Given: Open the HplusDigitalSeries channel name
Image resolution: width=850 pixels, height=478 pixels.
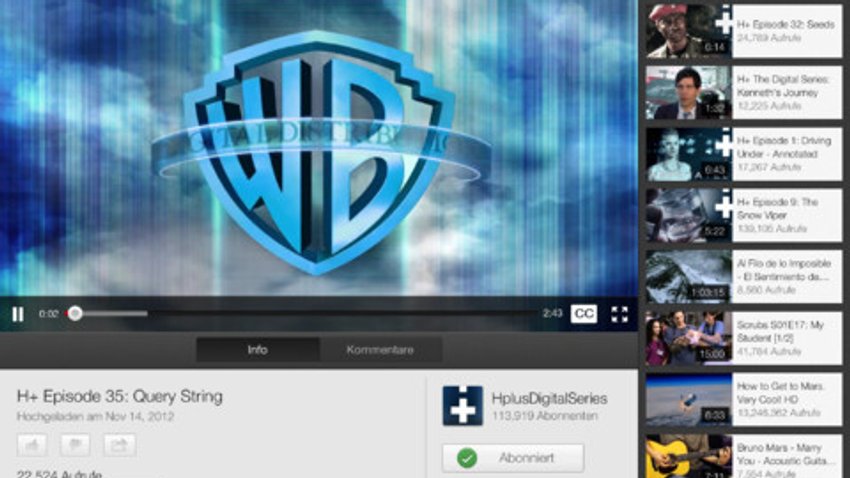Looking at the screenshot, I should click(549, 398).
